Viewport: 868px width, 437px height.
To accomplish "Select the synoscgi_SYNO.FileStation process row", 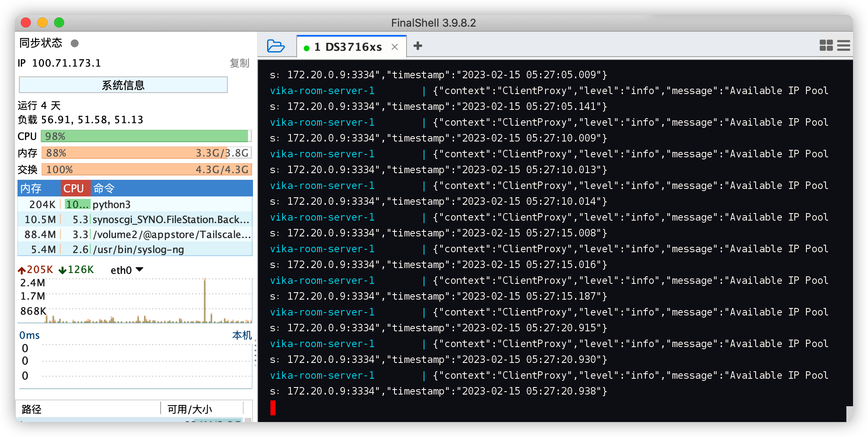I will coord(135,219).
